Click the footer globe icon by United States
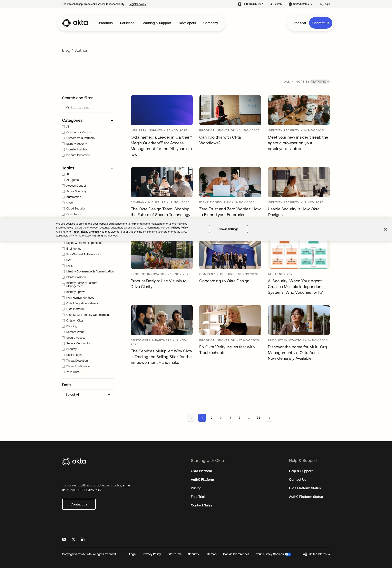This screenshot has height=568, width=392. (305, 554)
